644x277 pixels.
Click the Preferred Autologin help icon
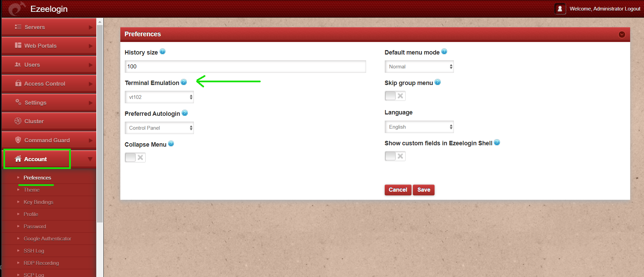click(x=185, y=113)
